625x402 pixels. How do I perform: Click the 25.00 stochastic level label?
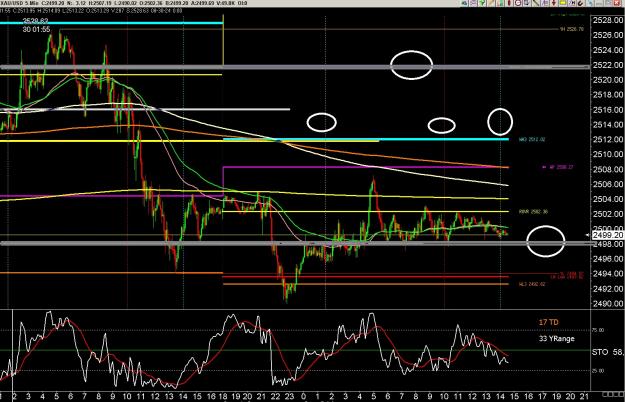click(598, 371)
